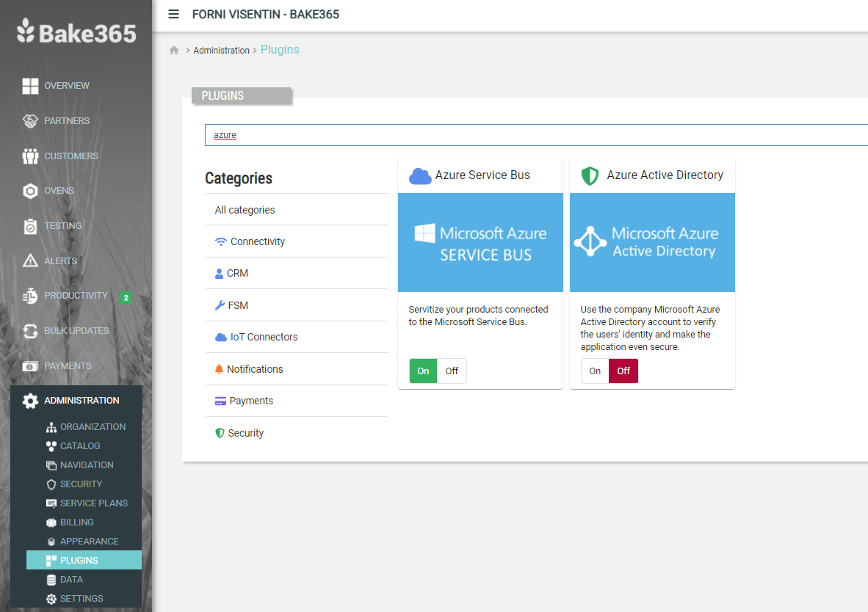Click the Azure Active Directory shield icon
Viewport: 868px width, 612px height.
(x=590, y=176)
